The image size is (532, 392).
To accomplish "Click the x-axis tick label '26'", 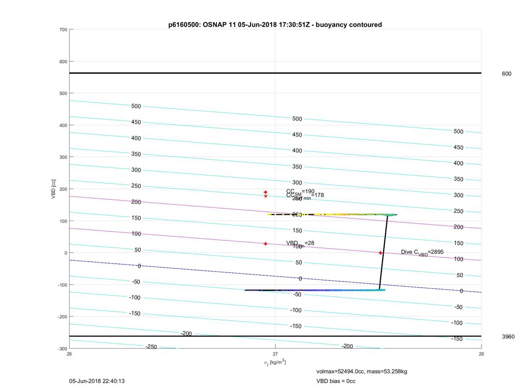I will pos(69,354).
